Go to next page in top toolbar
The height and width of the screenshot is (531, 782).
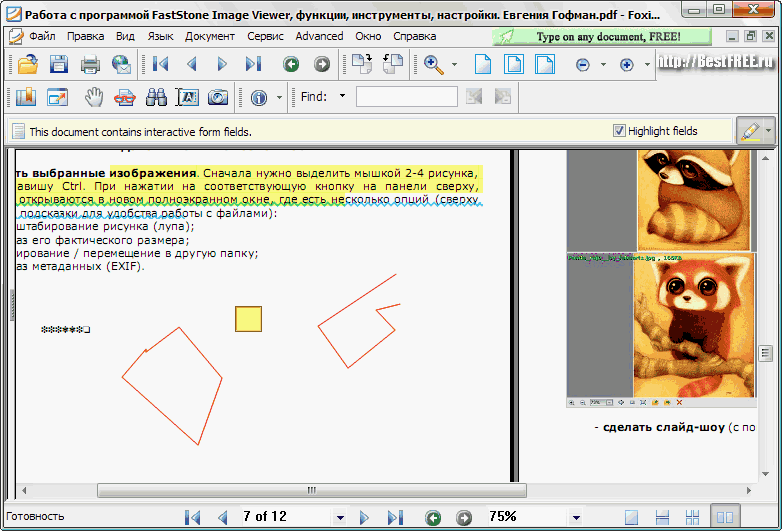pos(222,64)
